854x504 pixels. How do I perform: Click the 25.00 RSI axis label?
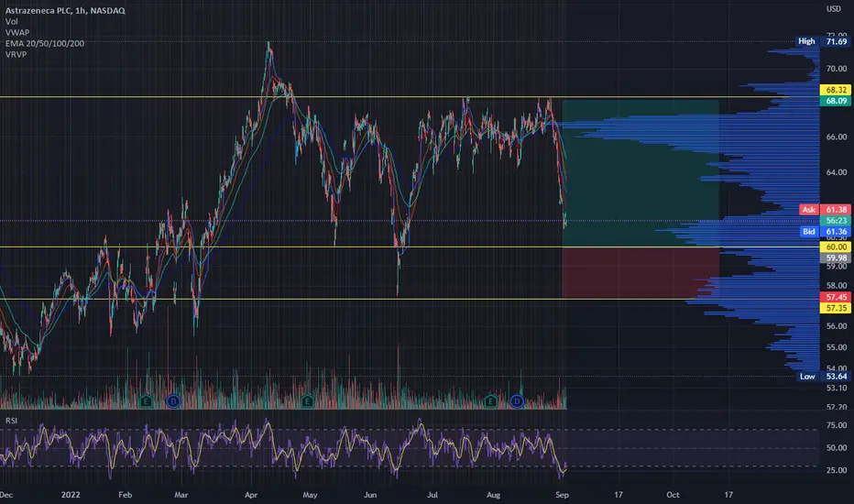point(836,470)
